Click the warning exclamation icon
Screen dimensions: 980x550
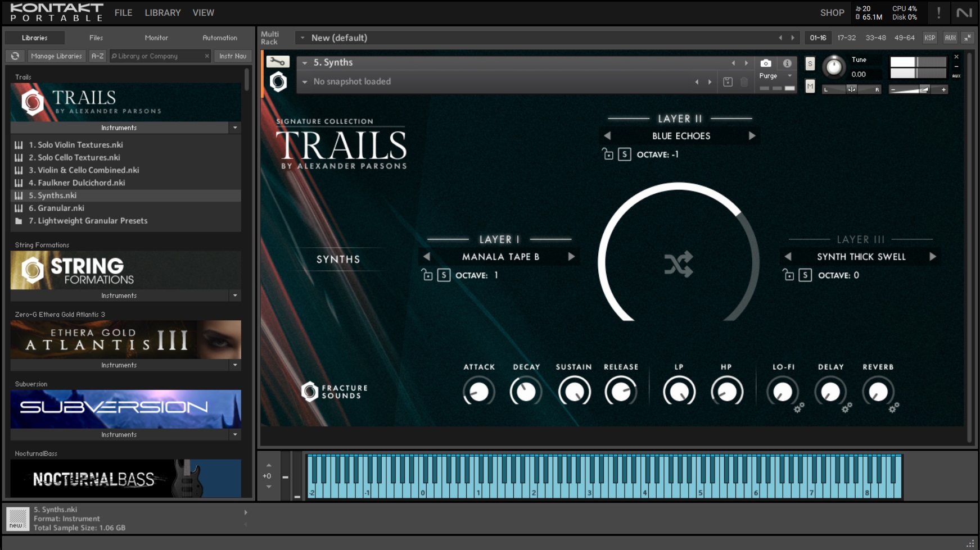[938, 13]
